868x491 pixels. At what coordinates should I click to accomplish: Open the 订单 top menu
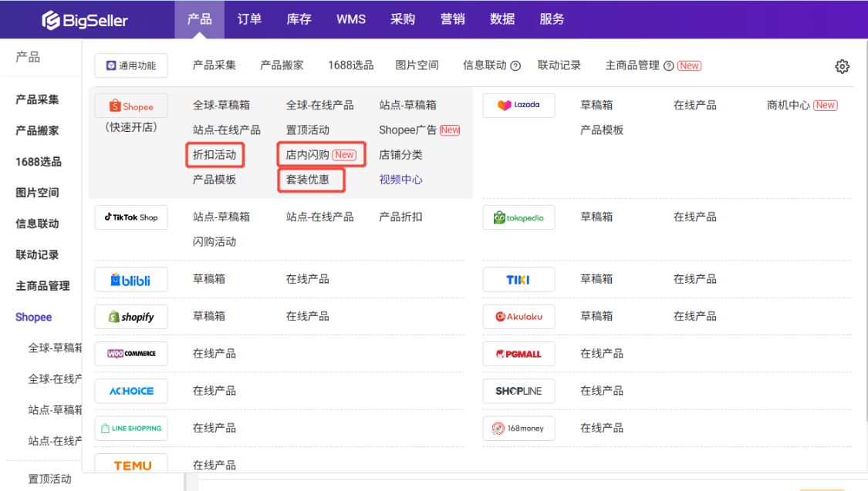249,19
